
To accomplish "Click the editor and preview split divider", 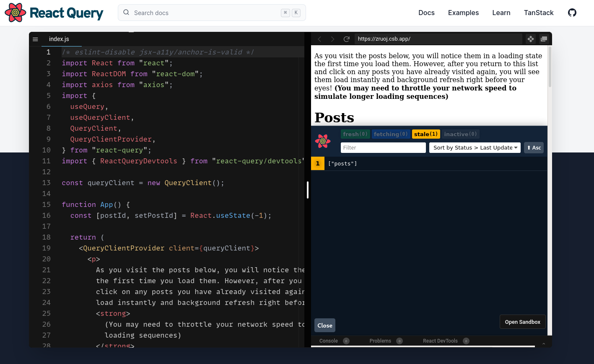I will (x=308, y=190).
